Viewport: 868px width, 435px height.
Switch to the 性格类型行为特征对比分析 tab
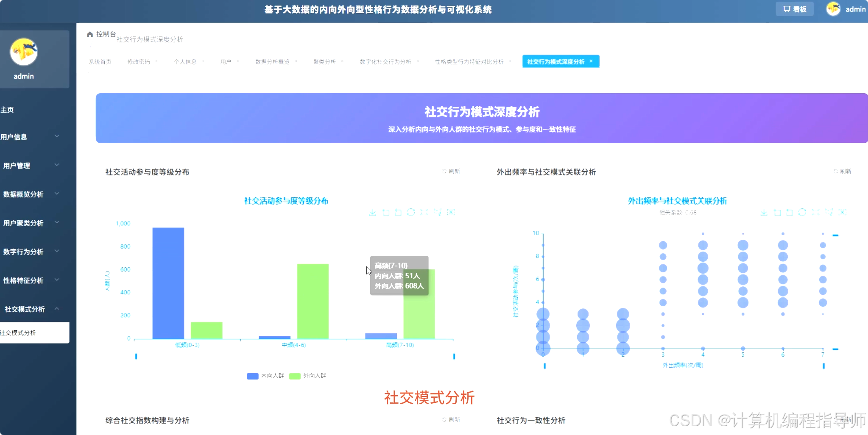(x=469, y=62)
